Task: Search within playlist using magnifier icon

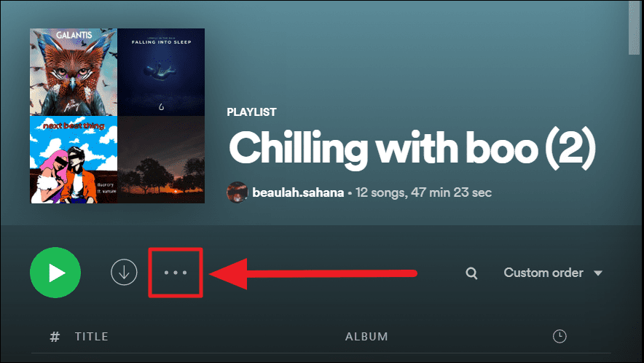Action: coord(471,273)
